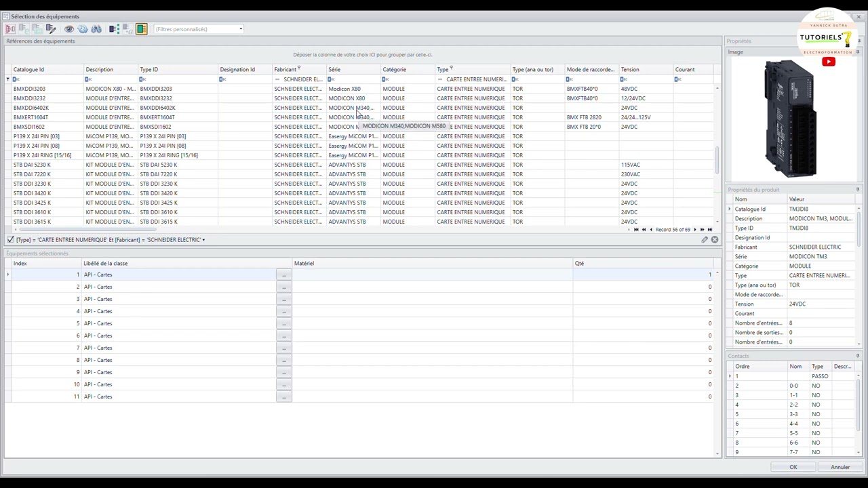Click the Annuler button
The width and height of the screenshot is (868, 488).
tap(840, 467)
